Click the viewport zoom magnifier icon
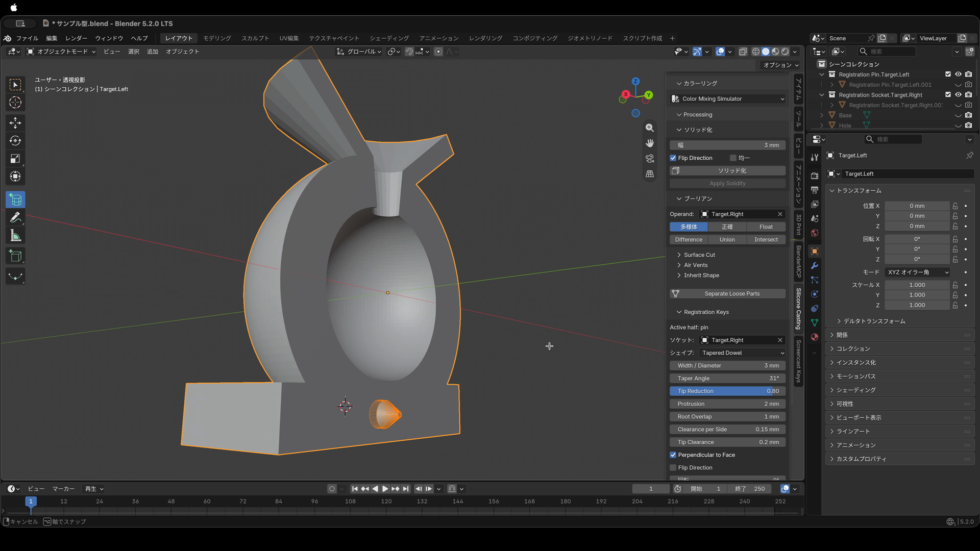 point(650,128)
